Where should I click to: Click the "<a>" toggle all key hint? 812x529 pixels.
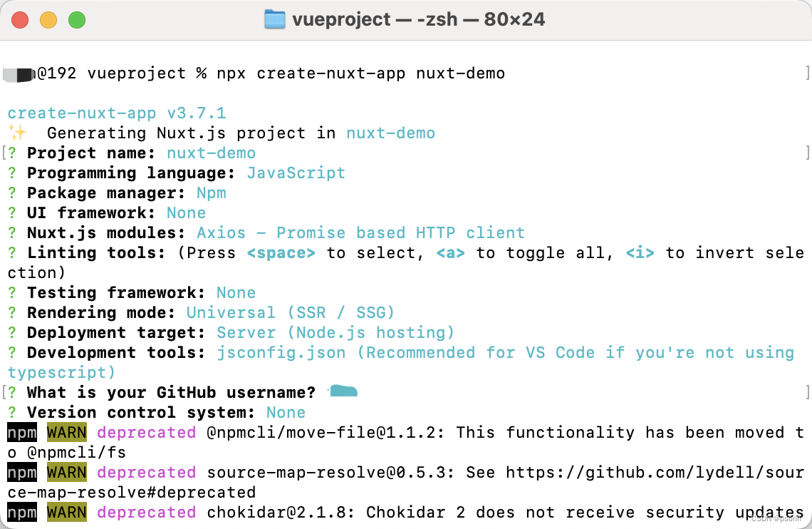[451, 253]
